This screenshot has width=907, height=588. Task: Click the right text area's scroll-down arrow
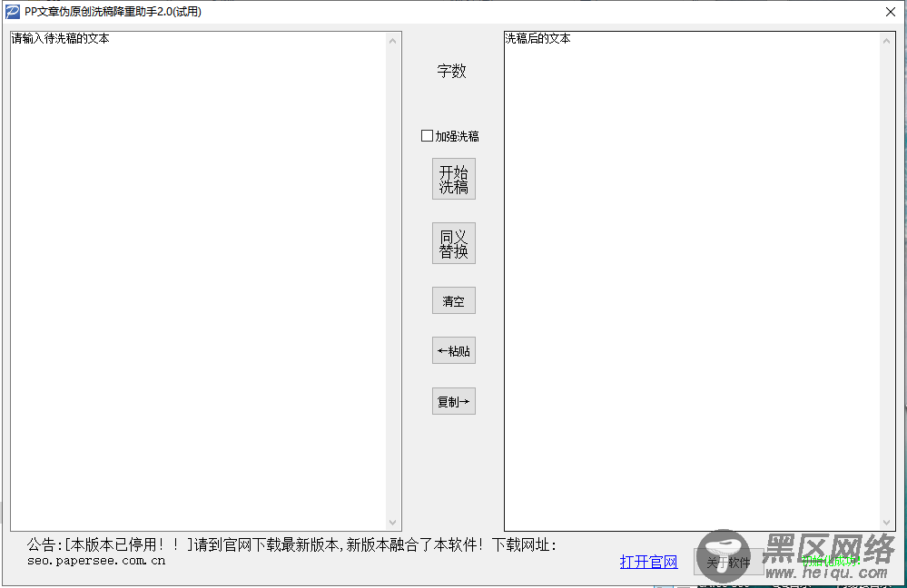[x=887, y=522]
